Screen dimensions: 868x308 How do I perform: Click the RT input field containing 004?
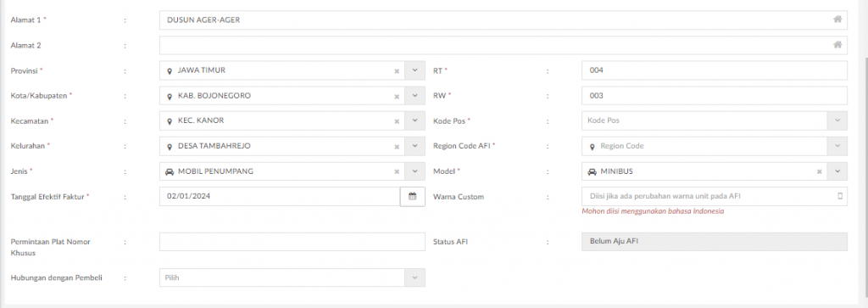[x=714, y=71]
